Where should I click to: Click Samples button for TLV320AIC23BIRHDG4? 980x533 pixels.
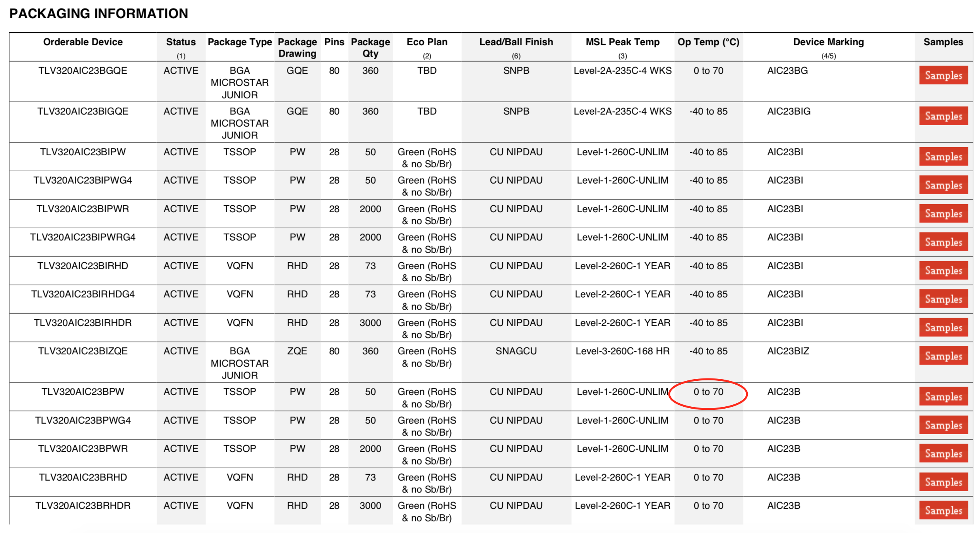tap(943, 299)
